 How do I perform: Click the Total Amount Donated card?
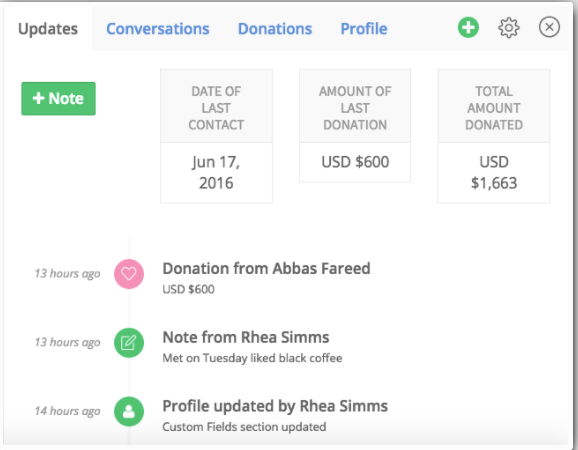click(494, 136)
